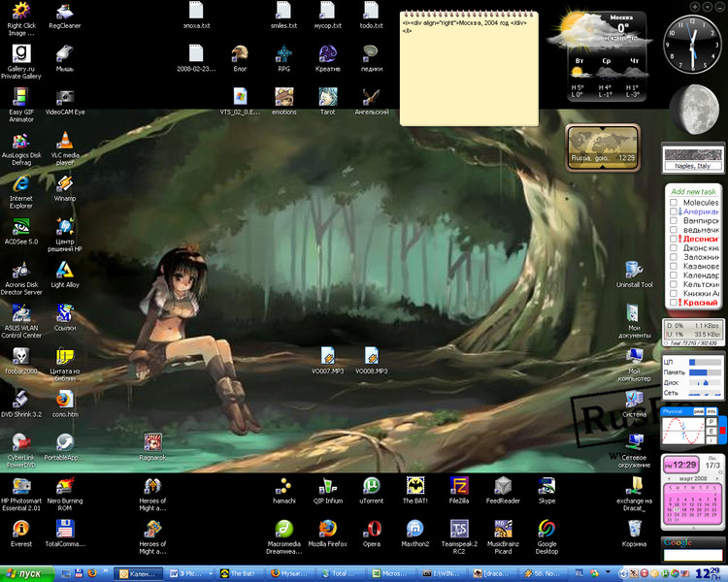Expand hidden system tray icons
The height and width of the screenshot is (582, 728).
(623, 574)
